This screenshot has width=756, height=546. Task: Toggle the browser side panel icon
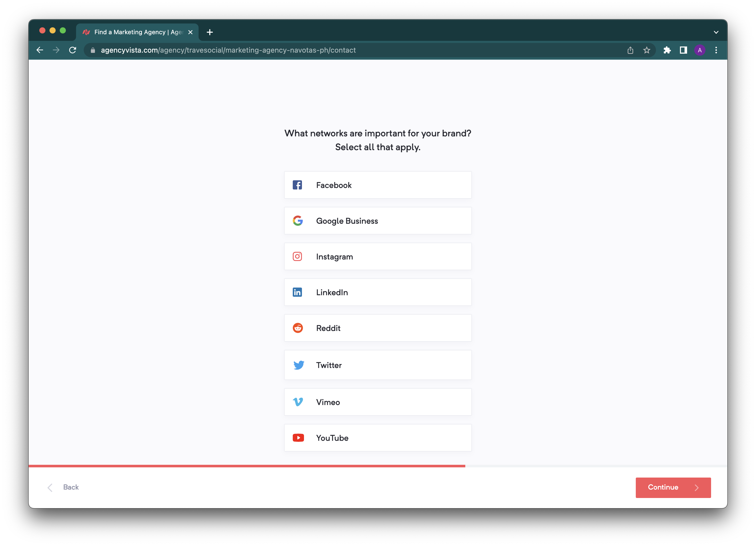683,50
